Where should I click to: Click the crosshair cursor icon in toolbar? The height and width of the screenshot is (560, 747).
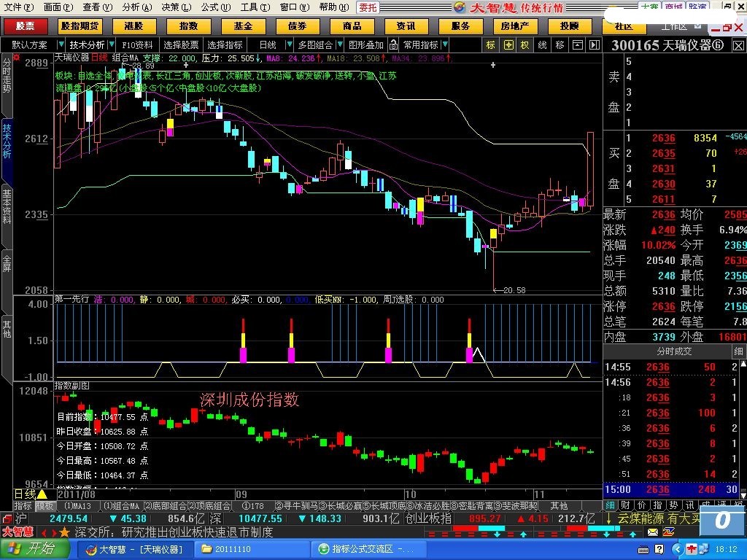click(508, 45)
